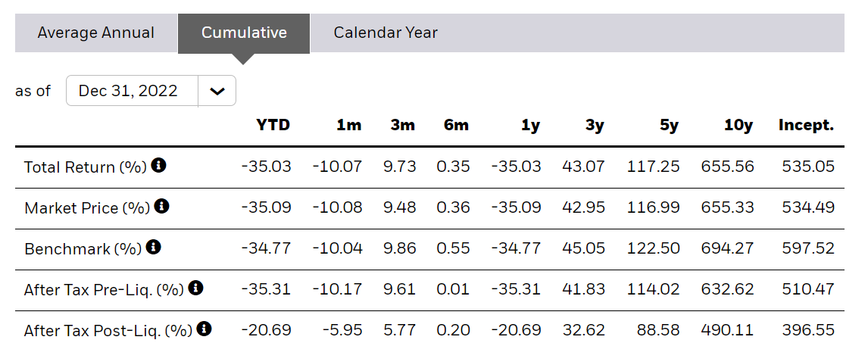The width and height of the screenshot is (868, 343).
Task: Select After Tax Post-Liq. inception value 396.55
Action: pyautogui.click(x=808, y=329)
